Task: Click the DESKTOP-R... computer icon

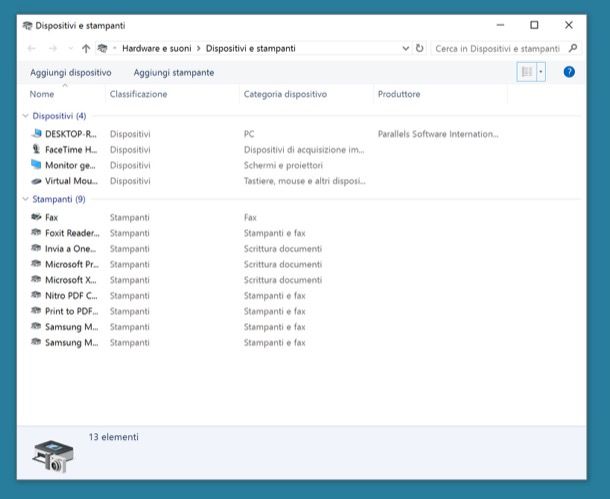Action: (36, 133)
